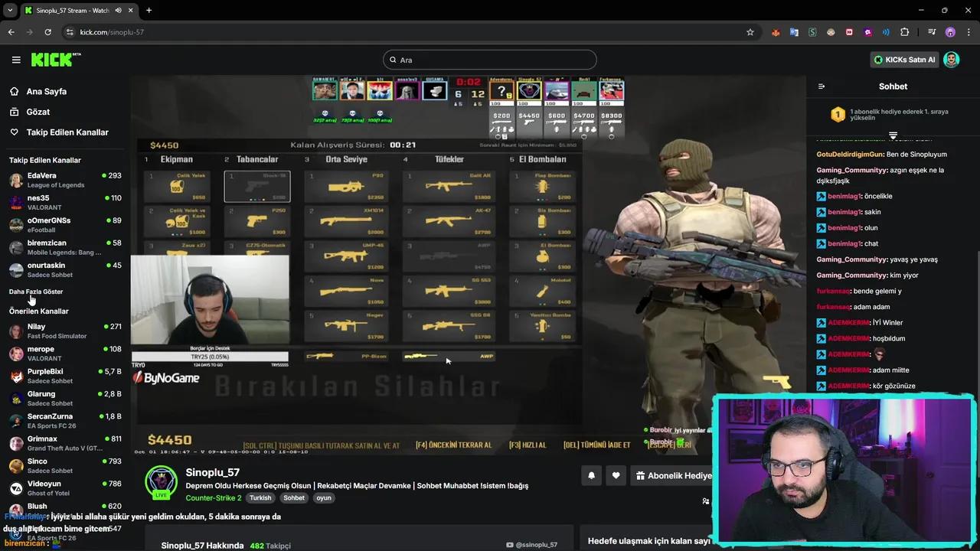Open the browser extensions puzzle icon

click(x=904, y=32)
